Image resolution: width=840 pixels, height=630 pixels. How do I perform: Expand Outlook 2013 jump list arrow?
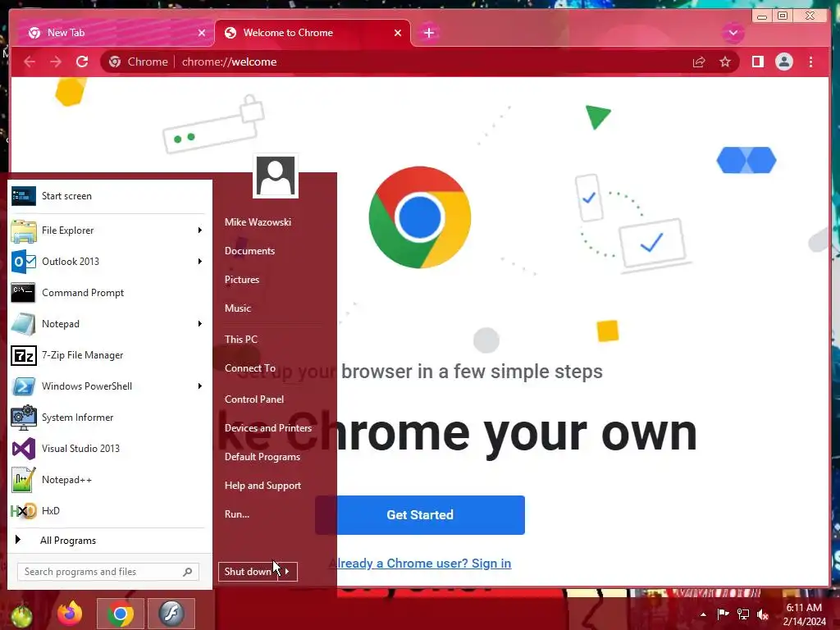200,262
